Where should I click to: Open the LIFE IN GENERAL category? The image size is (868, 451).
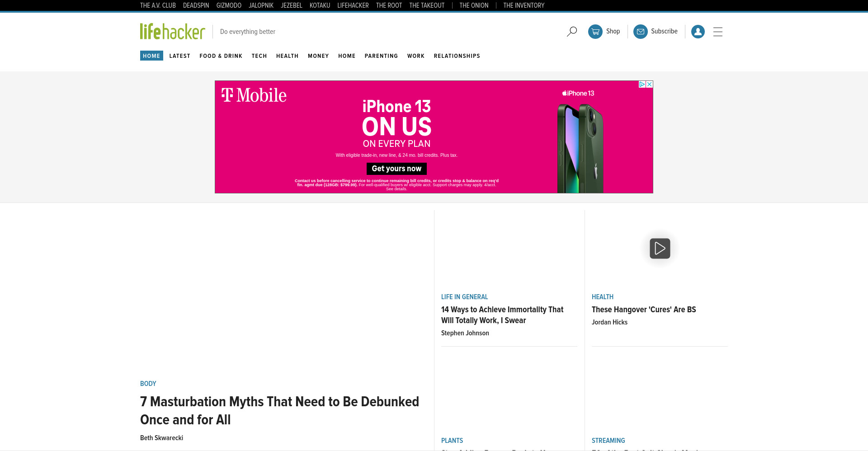coord(464,297)
